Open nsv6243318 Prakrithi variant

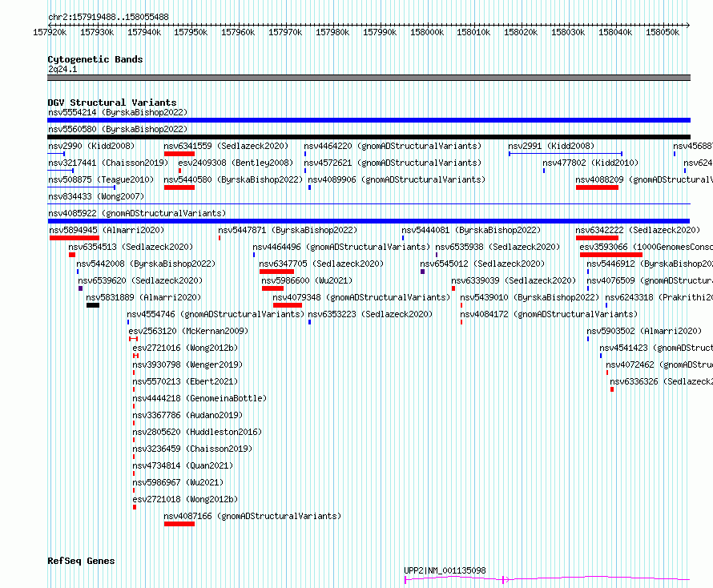[x=659, y=297]
